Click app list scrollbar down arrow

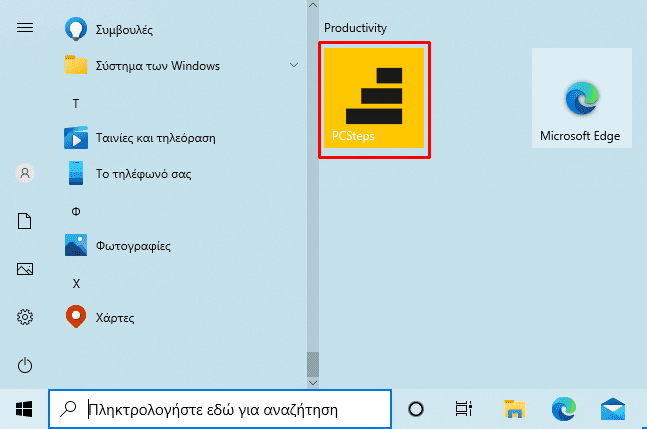[313, 383]
